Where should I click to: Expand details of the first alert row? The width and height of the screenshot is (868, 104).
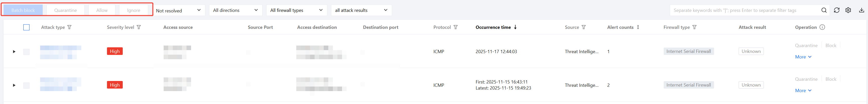(x=14, y=52)
